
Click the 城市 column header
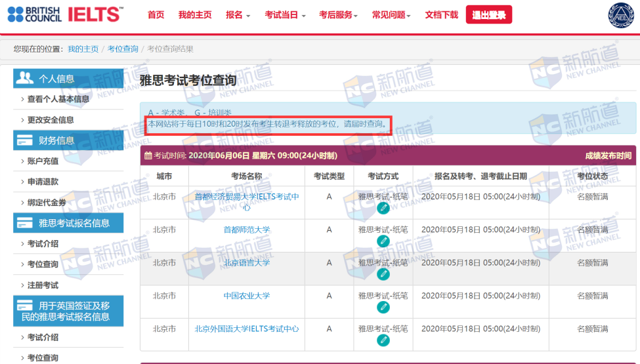[164, 176]
